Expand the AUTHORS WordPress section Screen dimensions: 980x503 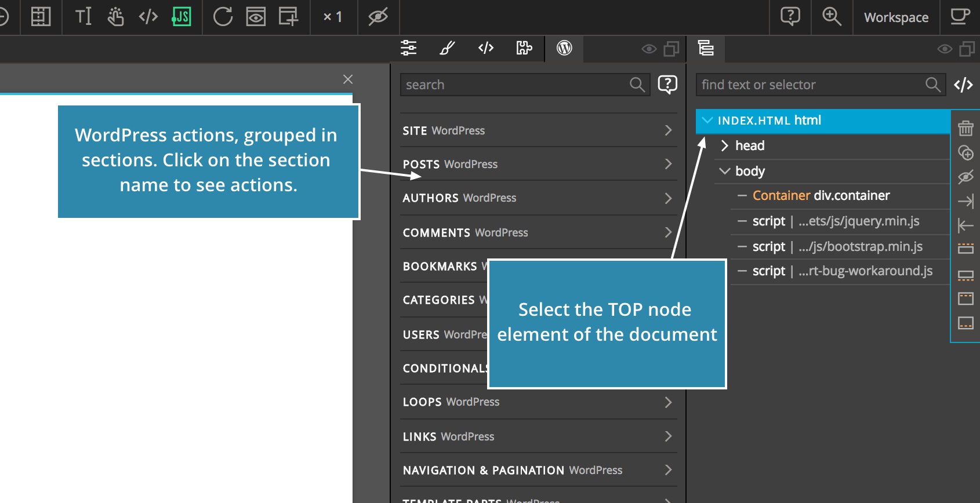click(x=539, y=198)
